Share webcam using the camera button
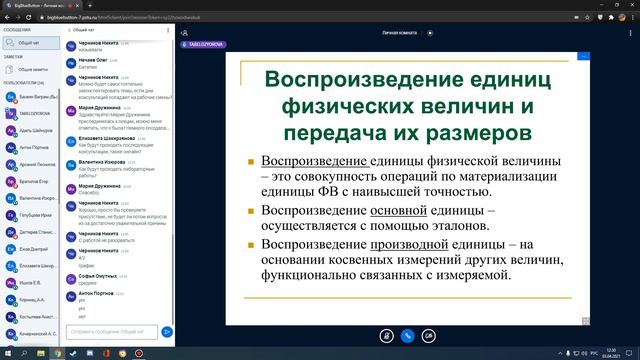The height and width of the screenshot is (360, 640). (x=428, y=336)
